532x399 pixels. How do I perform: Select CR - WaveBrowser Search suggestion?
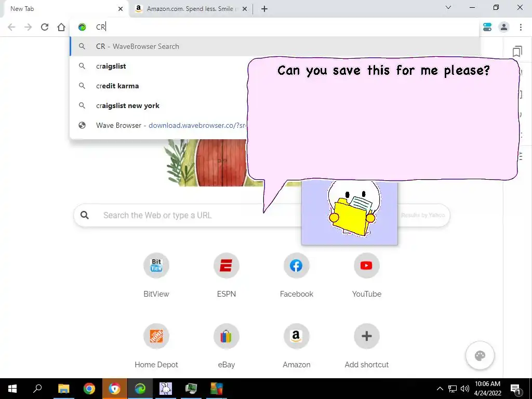pos(275,46)
